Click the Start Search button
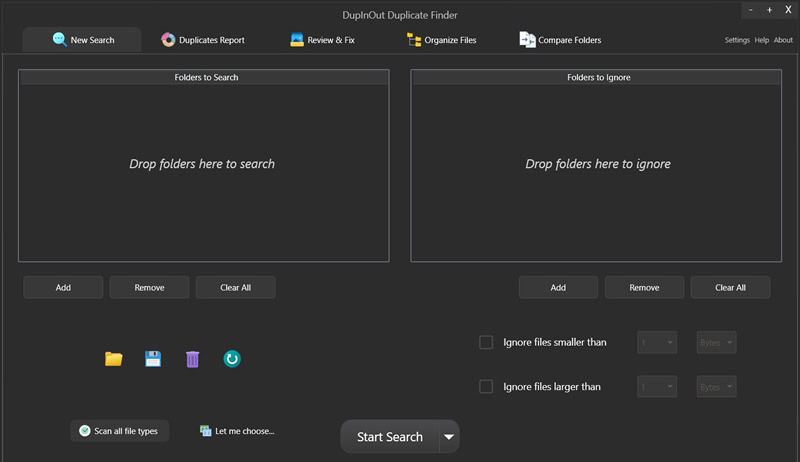This screenshot has width=800, height=462. point(390,437)
